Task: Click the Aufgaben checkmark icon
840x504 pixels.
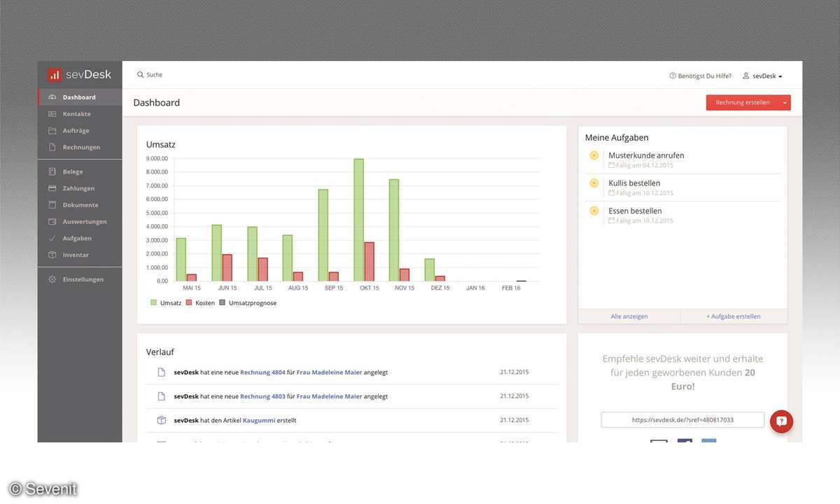Action: click(x=52, y=239)
